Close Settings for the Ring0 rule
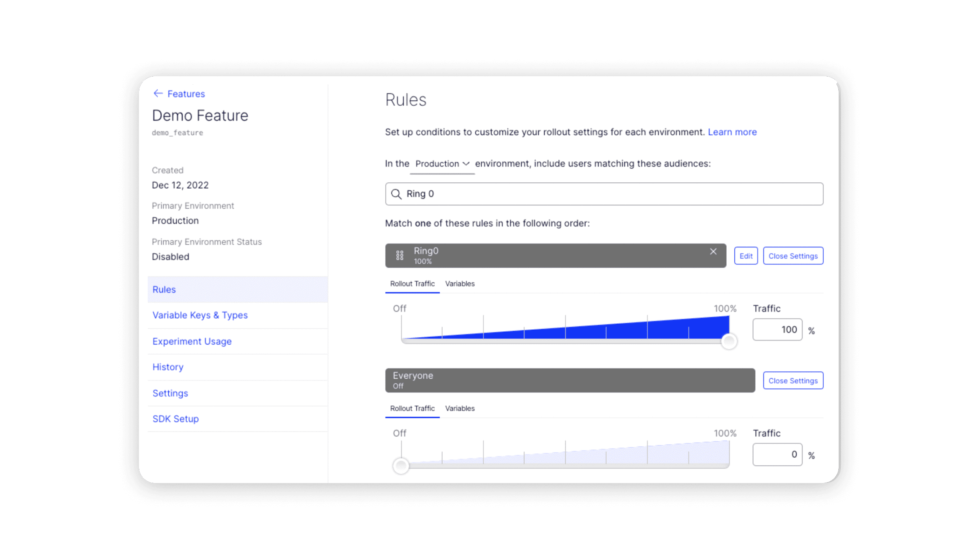Image resolution: width=980 pixels, height=545 pixels. (793, 256)
